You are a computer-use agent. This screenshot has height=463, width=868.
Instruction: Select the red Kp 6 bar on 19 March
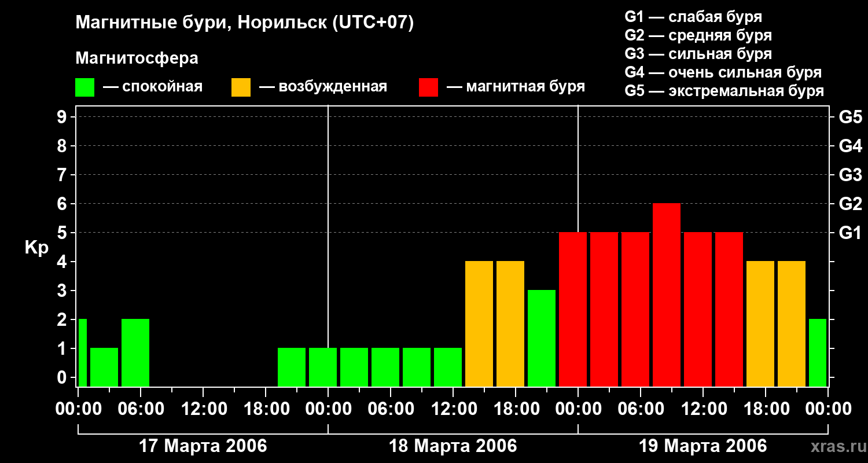click(667, 295)
